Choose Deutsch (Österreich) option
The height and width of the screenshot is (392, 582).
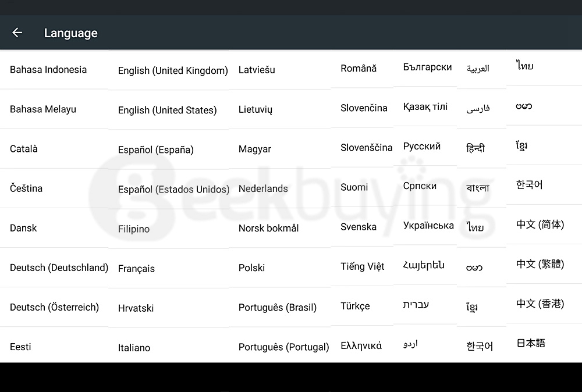(55, 308)
